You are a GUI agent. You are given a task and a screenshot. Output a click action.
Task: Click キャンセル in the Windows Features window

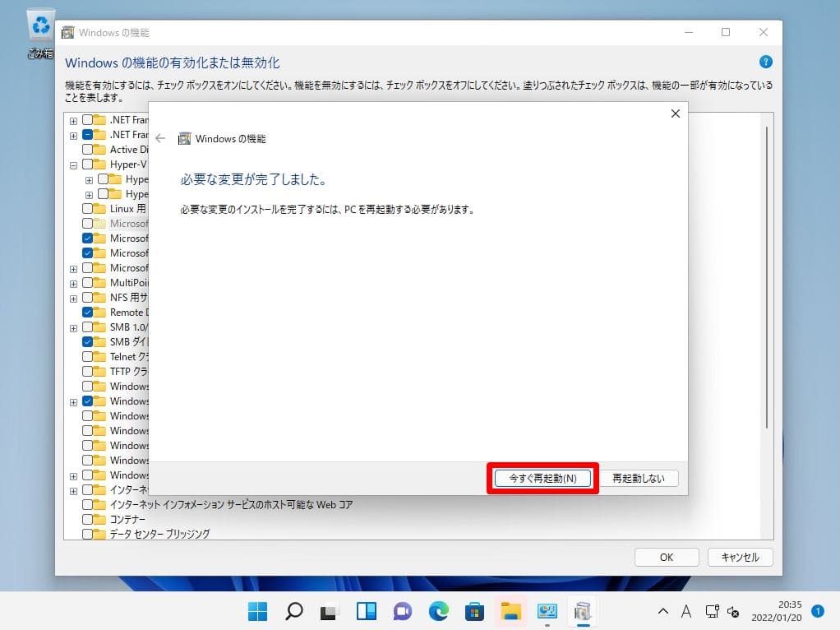(x=740, y=557)
